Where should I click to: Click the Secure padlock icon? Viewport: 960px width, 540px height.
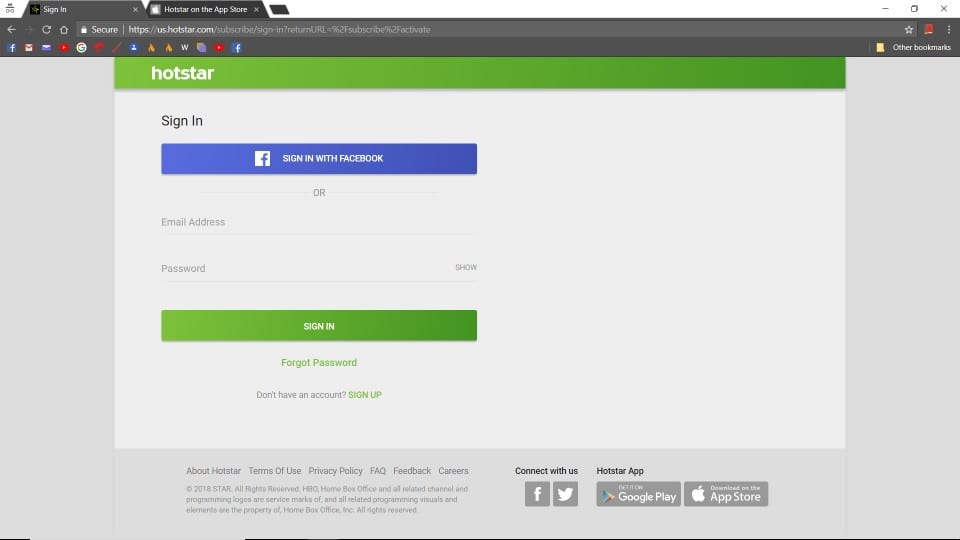click(x=84, y=29)
